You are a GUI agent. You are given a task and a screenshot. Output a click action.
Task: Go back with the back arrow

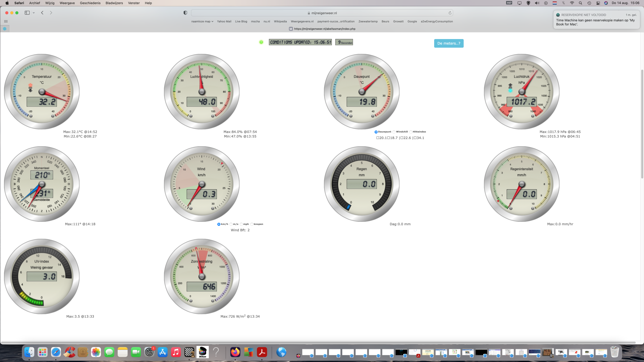click(42, 13)
